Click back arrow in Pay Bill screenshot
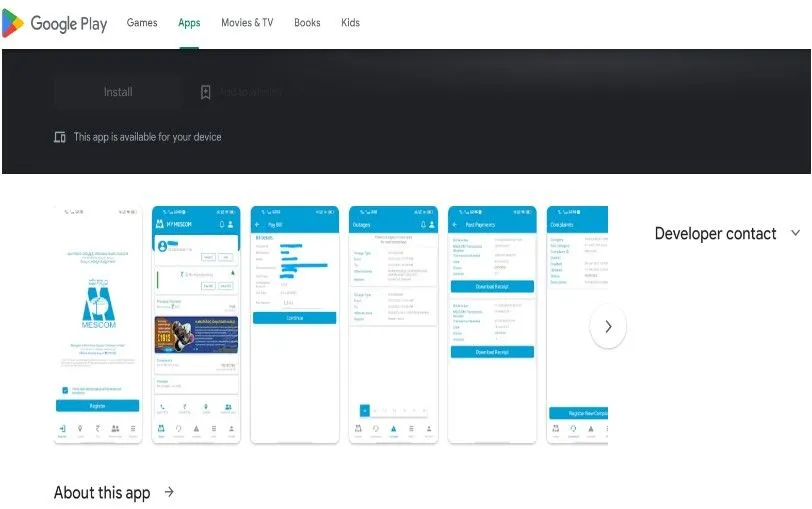 (258, 225)
